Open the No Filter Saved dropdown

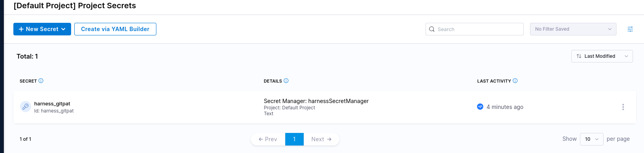pyautogui.click(x=573, y=29)
